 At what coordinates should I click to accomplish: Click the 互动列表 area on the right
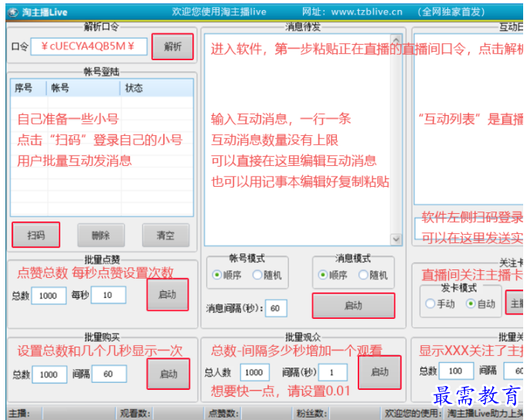coord(468,119)
